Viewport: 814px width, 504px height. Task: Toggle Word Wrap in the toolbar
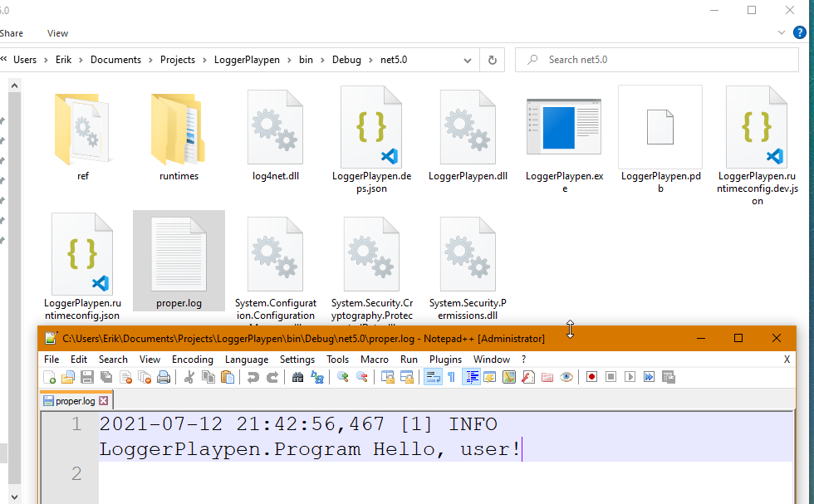tap(432, 377)
